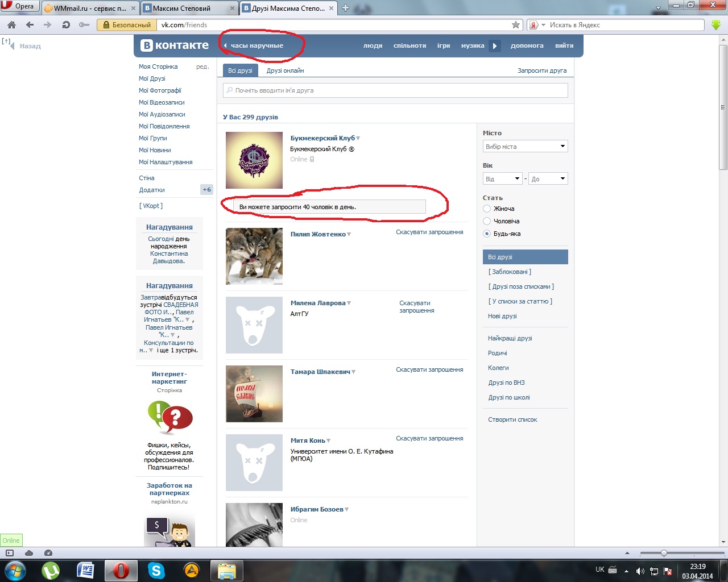Screen dimensions: 728x582
Task: Open Skype from the taskbar
Action: tap(156, 570)
